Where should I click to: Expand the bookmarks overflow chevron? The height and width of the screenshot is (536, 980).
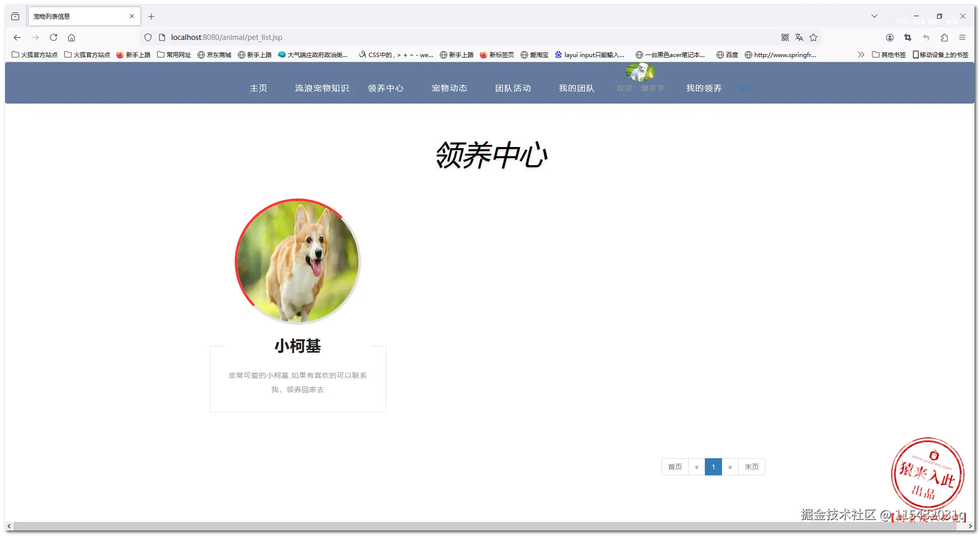click(x=860, y=55)
